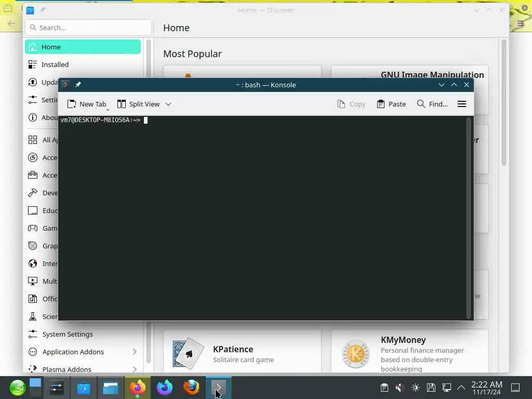The width and height of the screenshot is (532, 399).
Task: Click inside the Konsole terminal area
Action: pos(262,218)
